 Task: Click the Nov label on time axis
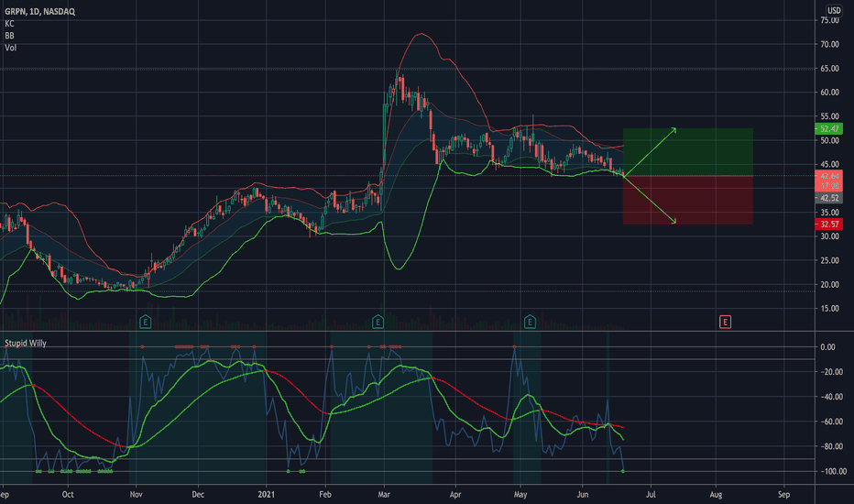(136, 495)
